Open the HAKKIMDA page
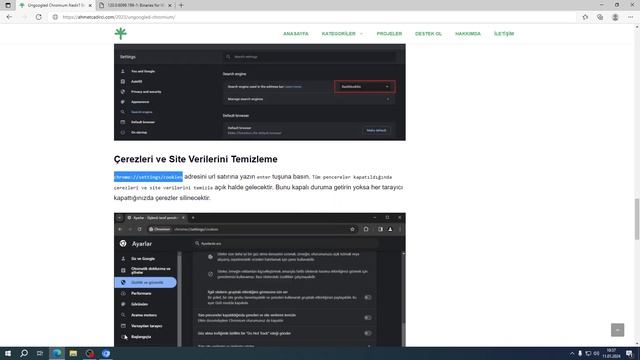The width and height of the screenshot is (640, 360). (468, 33)
